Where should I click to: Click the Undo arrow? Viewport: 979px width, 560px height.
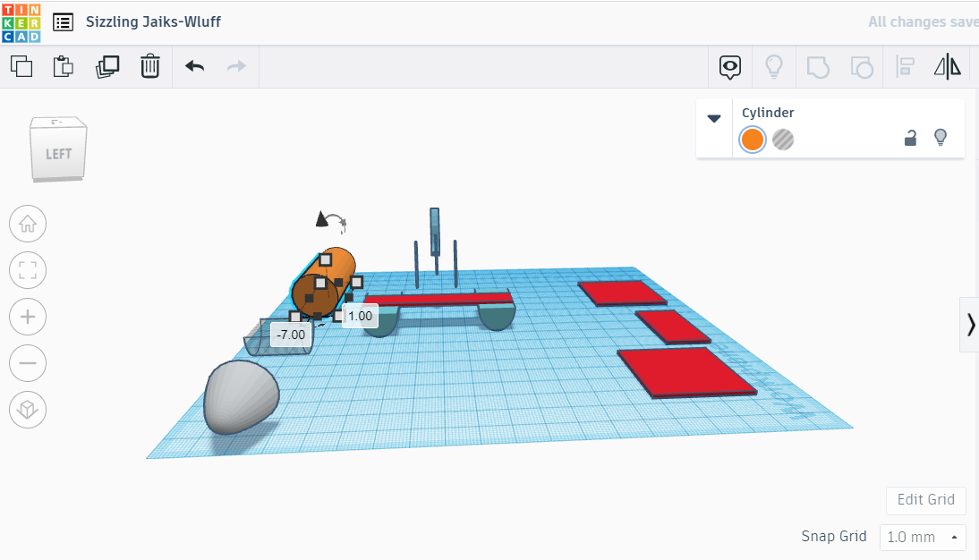(194, 66)
